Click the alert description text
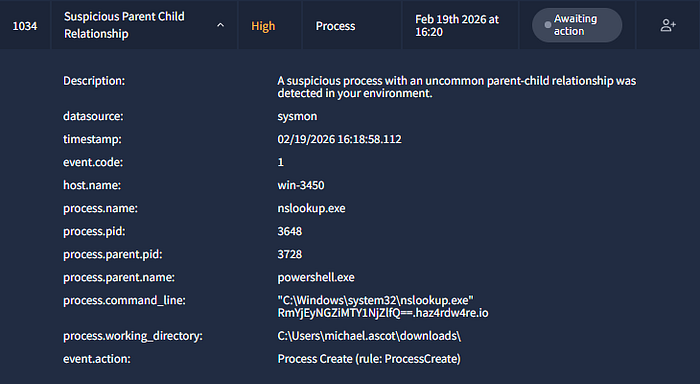This screenshot has width=700, height=384. [x=457, y=87]
